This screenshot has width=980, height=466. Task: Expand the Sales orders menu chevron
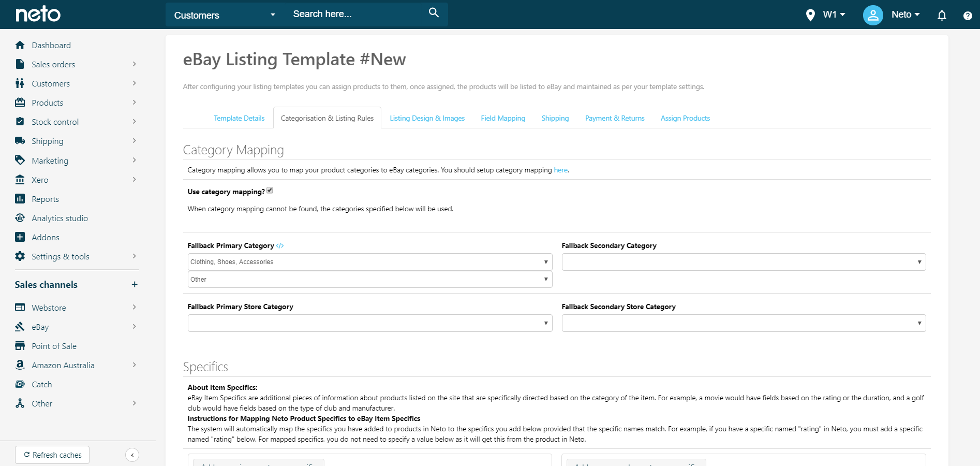135,64
